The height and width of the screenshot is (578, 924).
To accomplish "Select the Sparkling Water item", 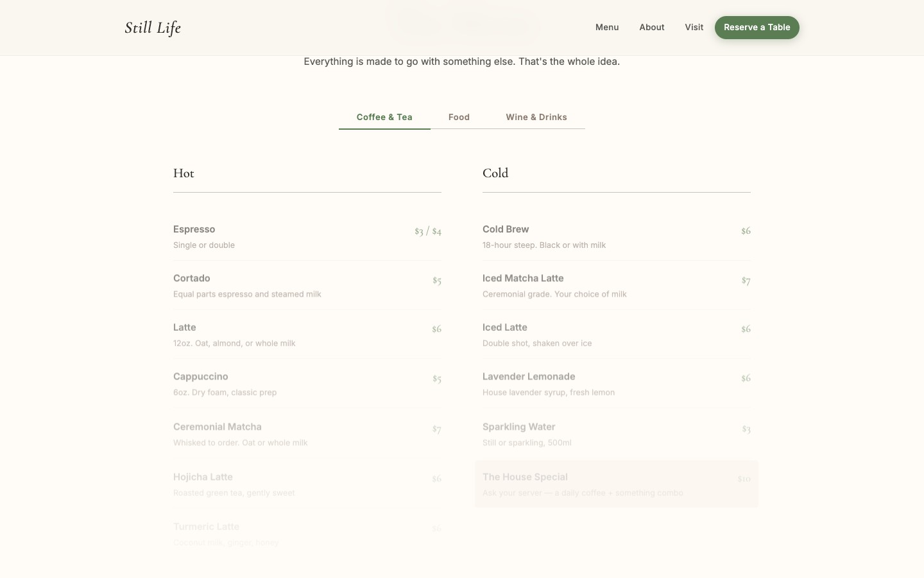I will pyautogui.click(x=617, y=434).
